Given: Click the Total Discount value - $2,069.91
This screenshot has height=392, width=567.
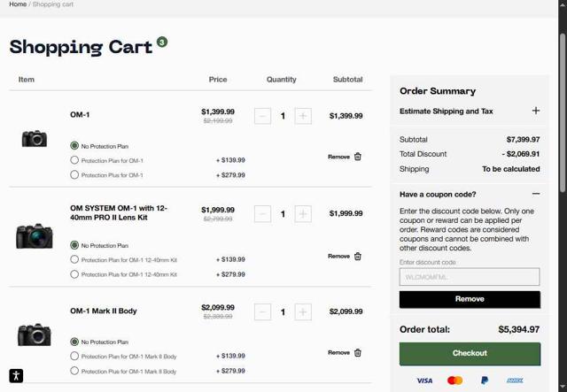Looking at the screenshot, I should 521,154.
